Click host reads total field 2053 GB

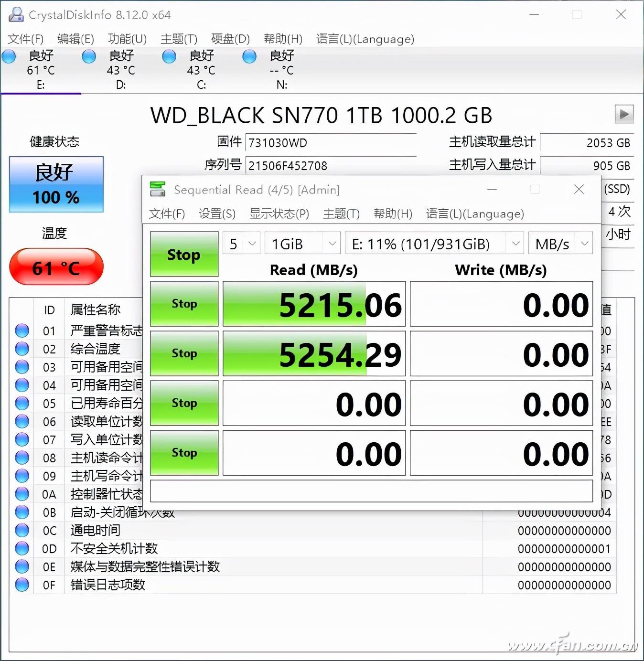587,142
